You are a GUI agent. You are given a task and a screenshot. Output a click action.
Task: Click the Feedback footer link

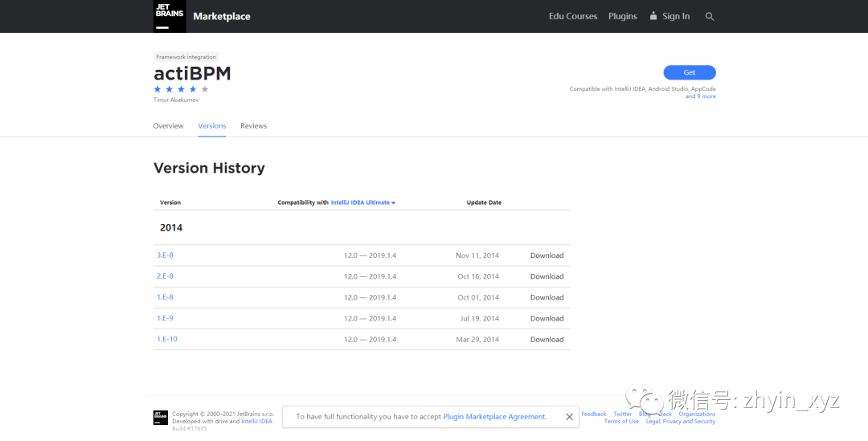click(x=593, y=414)
